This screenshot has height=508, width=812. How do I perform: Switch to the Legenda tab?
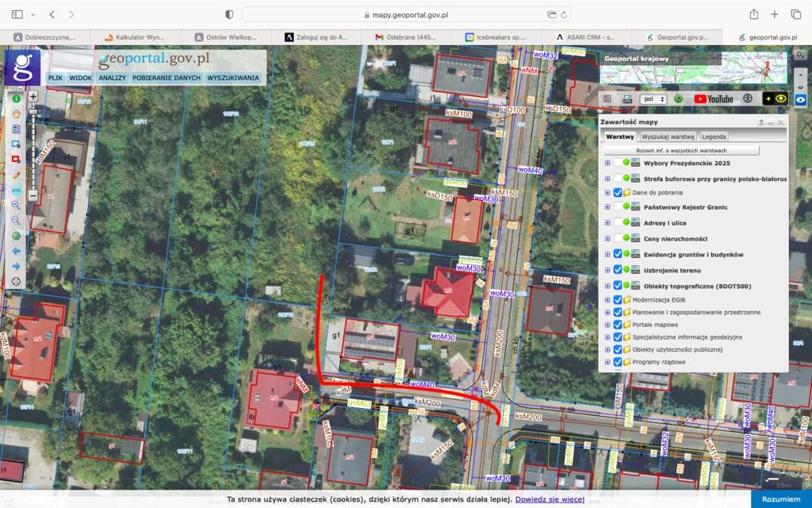[x=714, y=137]
